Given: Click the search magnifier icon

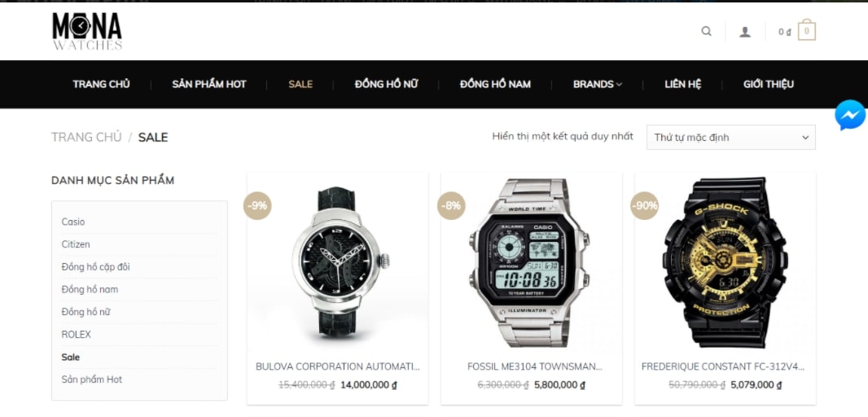Looking at the screenshot, I should 706,31.
